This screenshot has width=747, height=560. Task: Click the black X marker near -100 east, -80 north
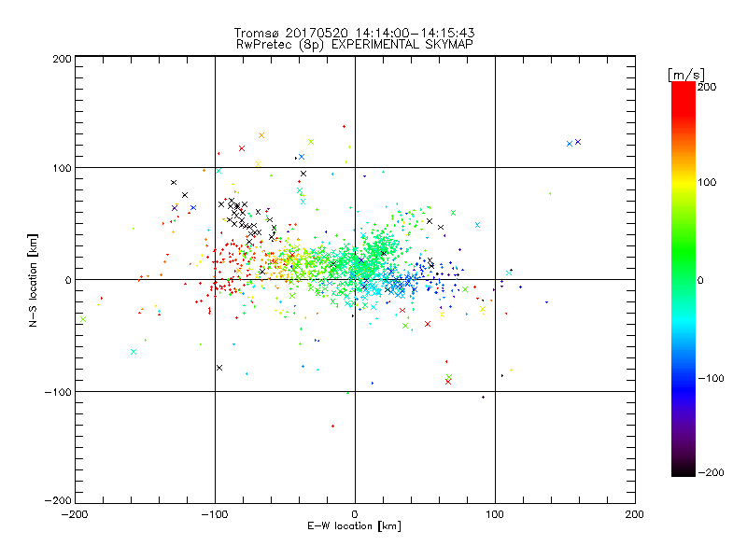click(219, 368)
